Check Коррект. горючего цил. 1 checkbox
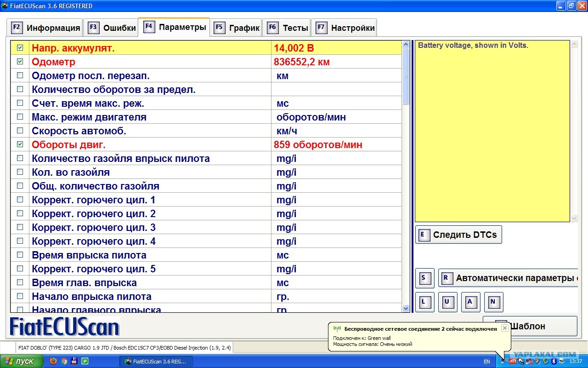This screenshot has width=588, height=368. tap(20, 200)
